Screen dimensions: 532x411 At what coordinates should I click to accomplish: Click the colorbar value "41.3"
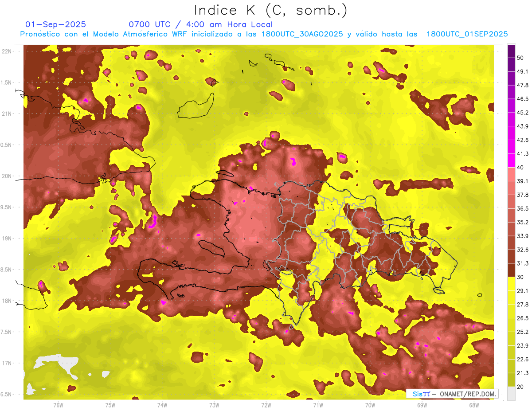pyautogui.click(x=522, y=154)
